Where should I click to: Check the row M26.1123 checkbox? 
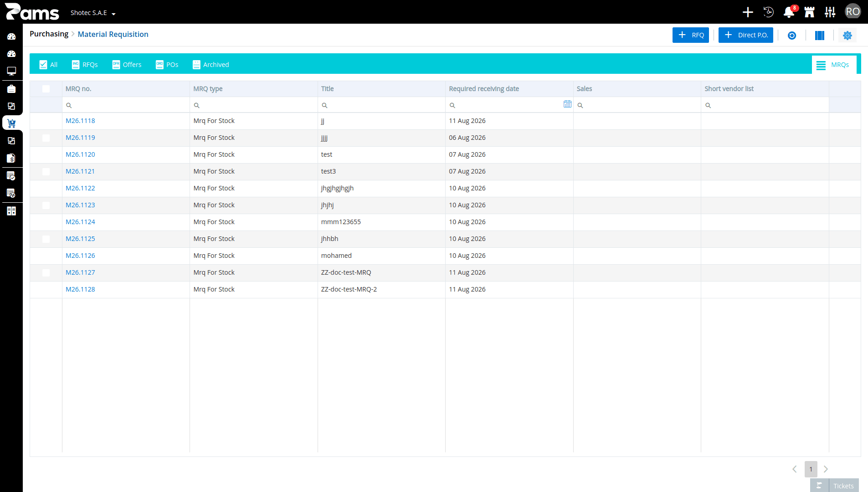(46, 205)
